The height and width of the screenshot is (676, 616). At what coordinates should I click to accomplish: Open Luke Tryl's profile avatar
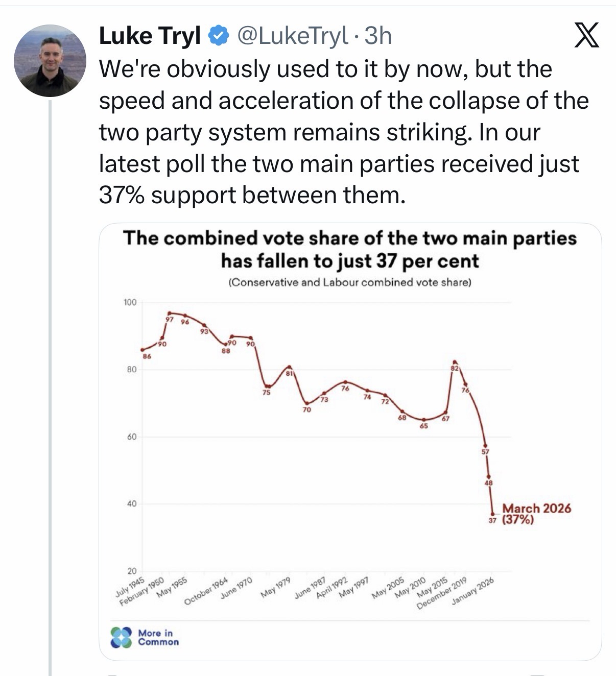[50, 61]
